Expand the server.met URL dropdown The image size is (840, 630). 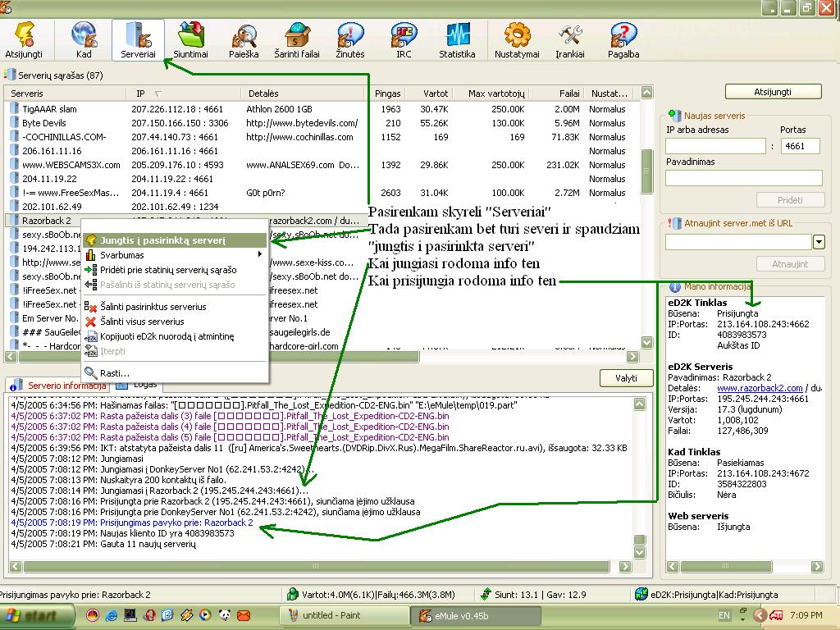[x=819, y=242]
